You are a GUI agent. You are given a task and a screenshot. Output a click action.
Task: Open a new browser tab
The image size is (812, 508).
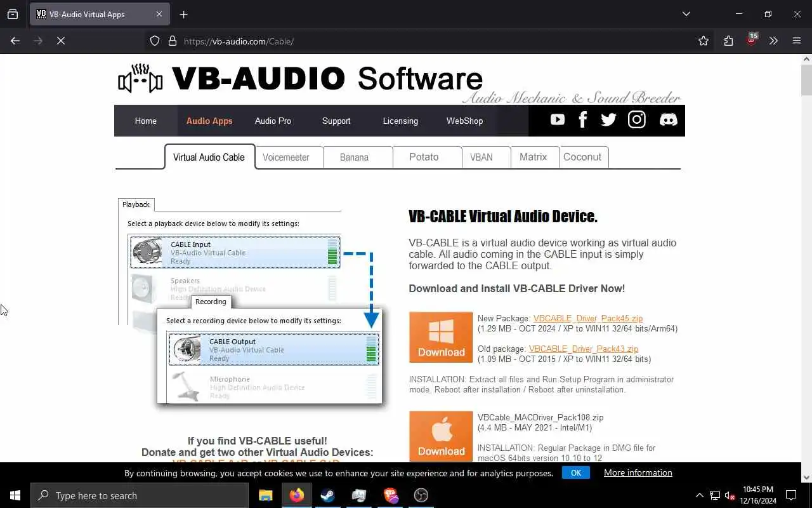183,14
